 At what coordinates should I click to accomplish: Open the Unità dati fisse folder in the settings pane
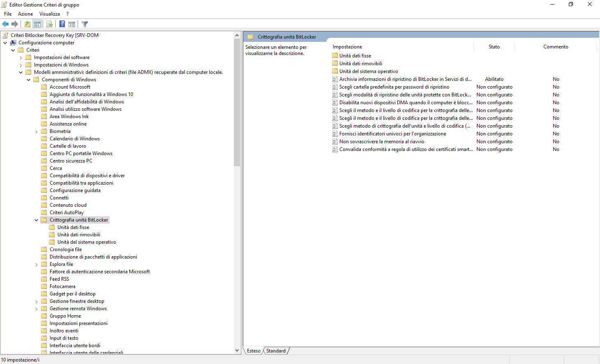(x=355, y=55)
